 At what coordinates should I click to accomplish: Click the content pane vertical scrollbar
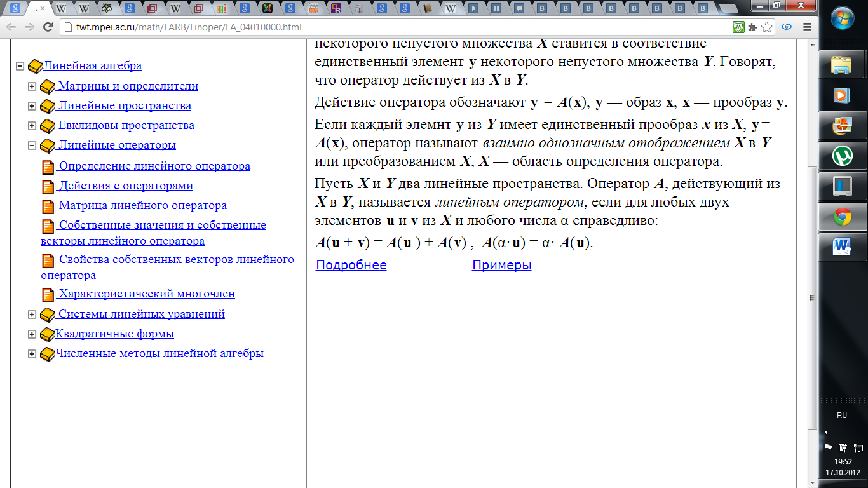click(812, 297)
